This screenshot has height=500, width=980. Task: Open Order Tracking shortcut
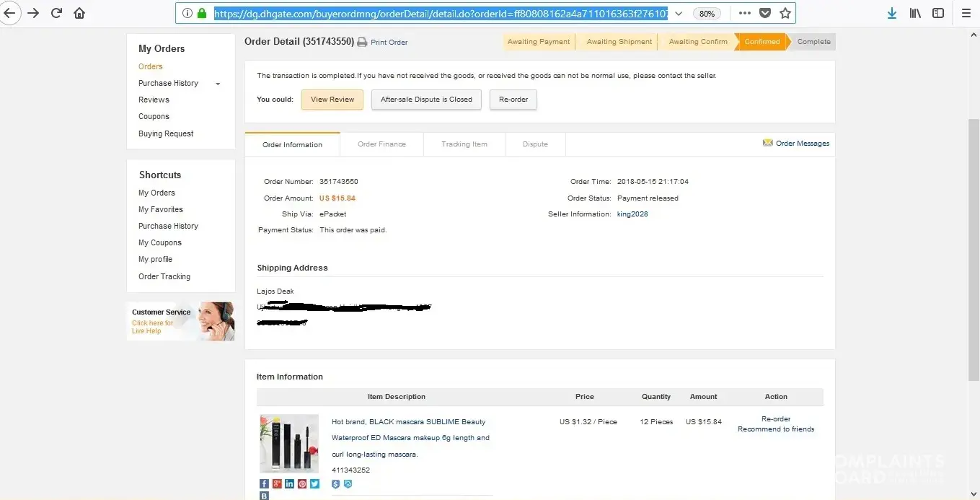(x=164, y=276)
